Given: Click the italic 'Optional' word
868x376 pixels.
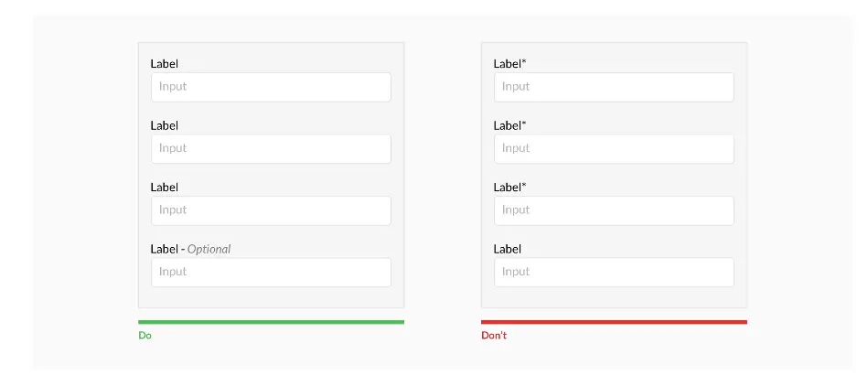Looking at the screenshot, I should pos(209,249).
